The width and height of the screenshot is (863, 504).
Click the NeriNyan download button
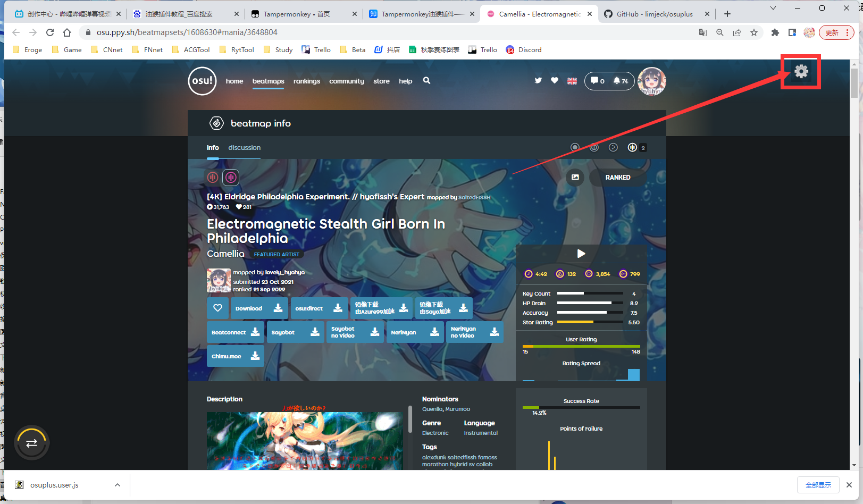(415, 332)
